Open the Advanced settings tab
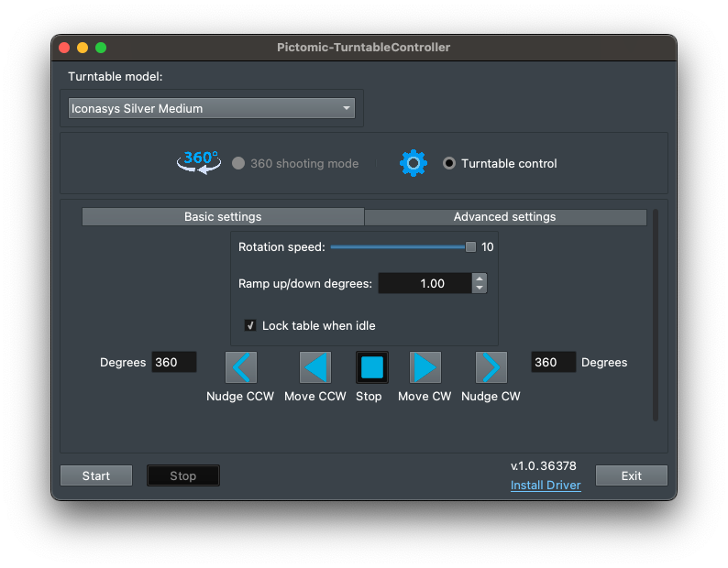This screenshot has height=568, width=728. point(505,217)
